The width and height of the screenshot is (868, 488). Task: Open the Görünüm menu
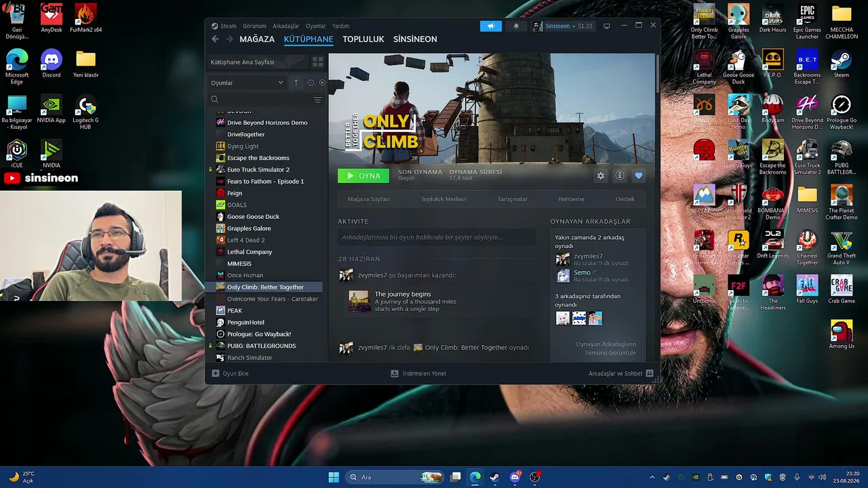[x=254, y=26]
